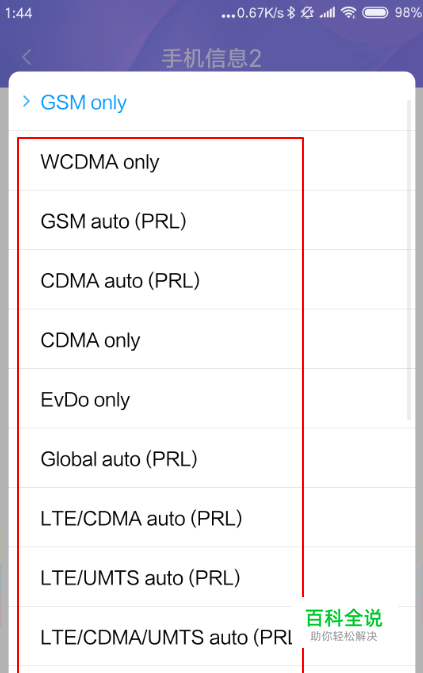The width and height of the screenshot is (423, 673).
Task: Tap the chevron beside GSM only
Action: pyautogui.click(x=27, y=101)
